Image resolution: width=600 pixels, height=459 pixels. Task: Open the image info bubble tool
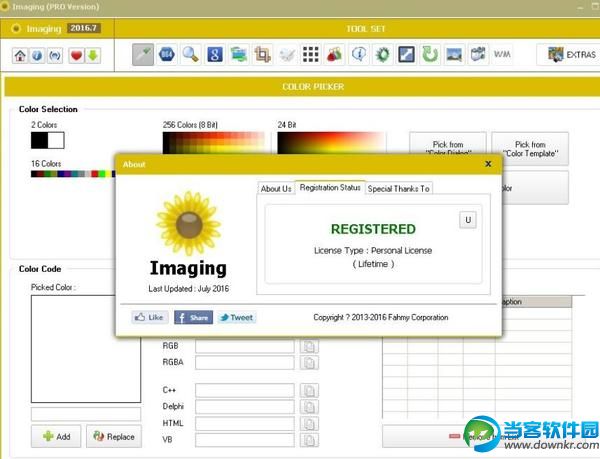click(x=359, y=55)
